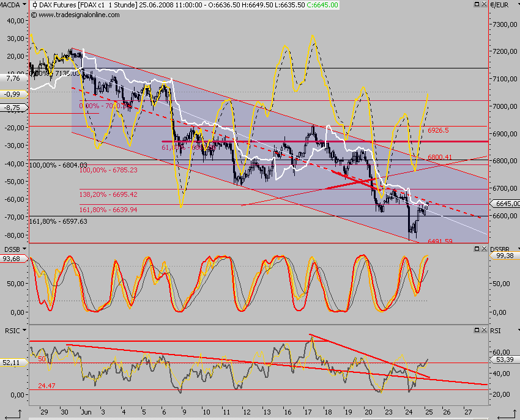Click the 40,00 MACD axis label
Screen dimensions: 520x420
pos(15,21)
